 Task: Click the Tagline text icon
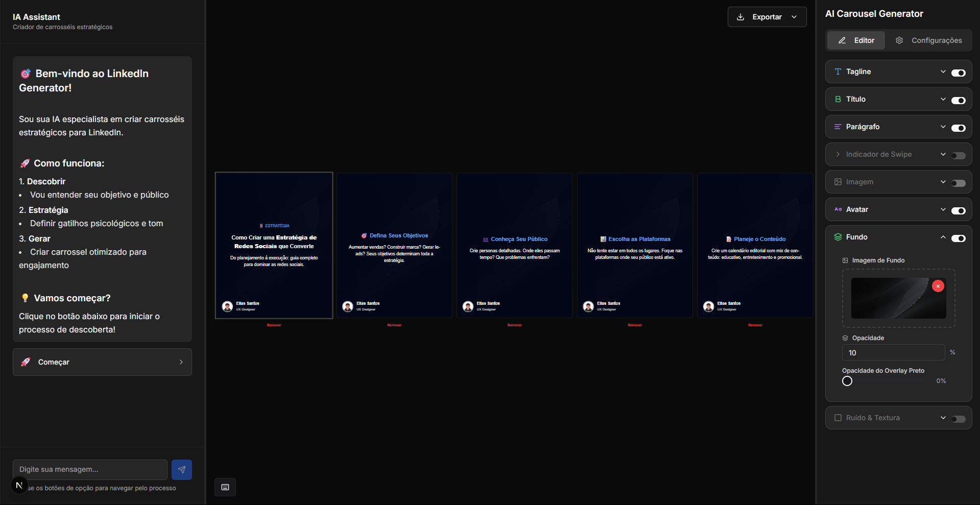838,72
